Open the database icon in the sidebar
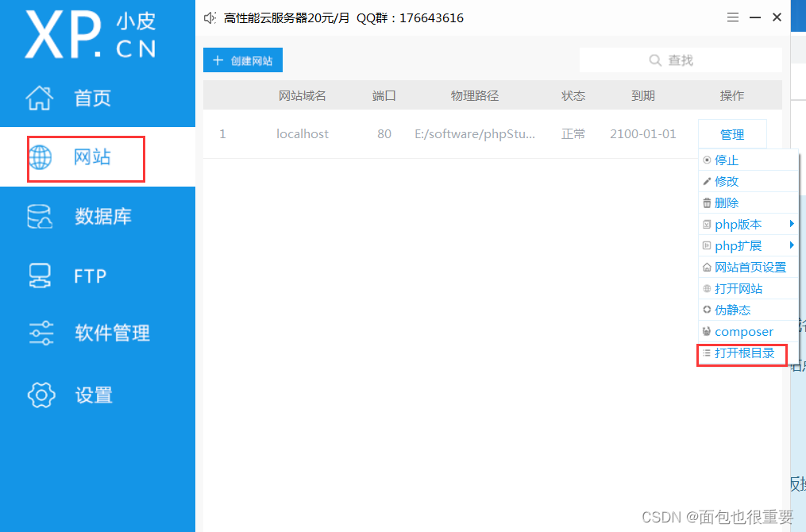The image size is (806, 532). coord(40,217)
